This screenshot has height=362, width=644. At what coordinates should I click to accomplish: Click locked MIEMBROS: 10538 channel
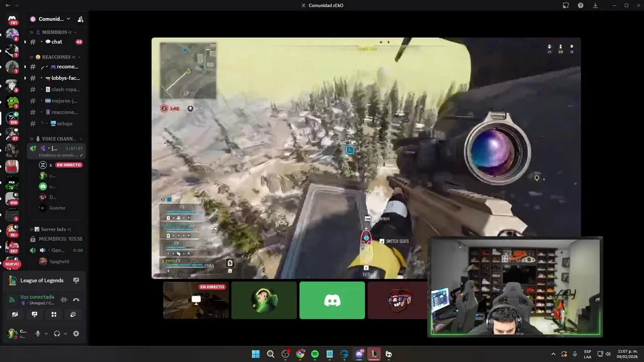pos(55,239)
